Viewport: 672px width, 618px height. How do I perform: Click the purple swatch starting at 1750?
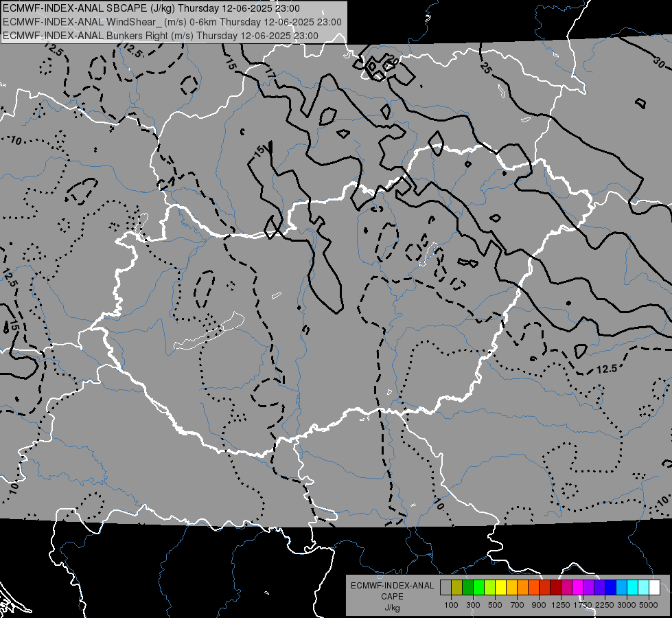pyautogui.click(x=588, y=588)
